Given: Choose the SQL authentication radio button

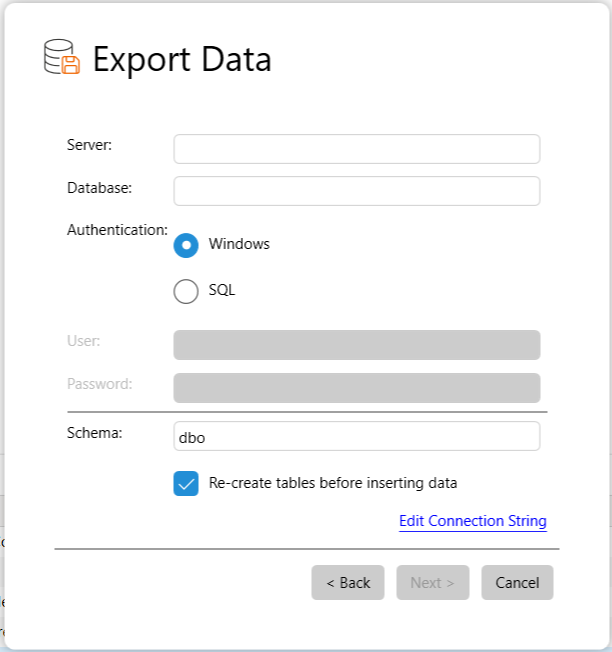Looking at the screenshot, I should pos(186,291).
